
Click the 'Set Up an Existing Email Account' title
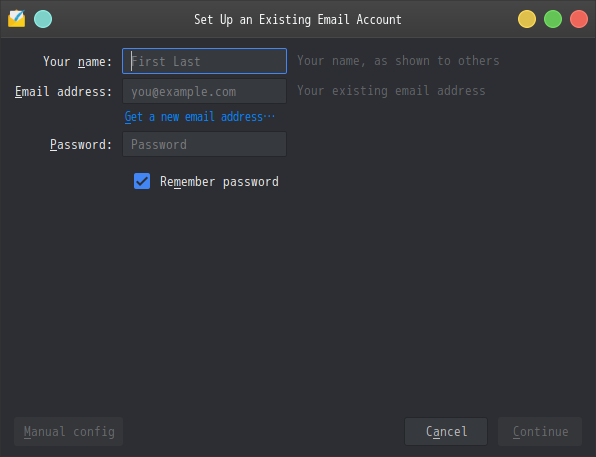[x=298, y=19]
